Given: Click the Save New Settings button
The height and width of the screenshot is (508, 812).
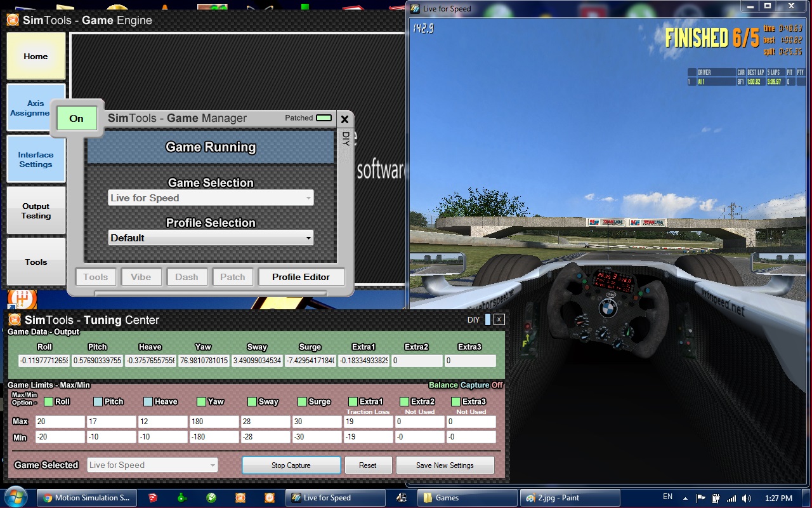Looking at the screenshot, I should (445, 465).
